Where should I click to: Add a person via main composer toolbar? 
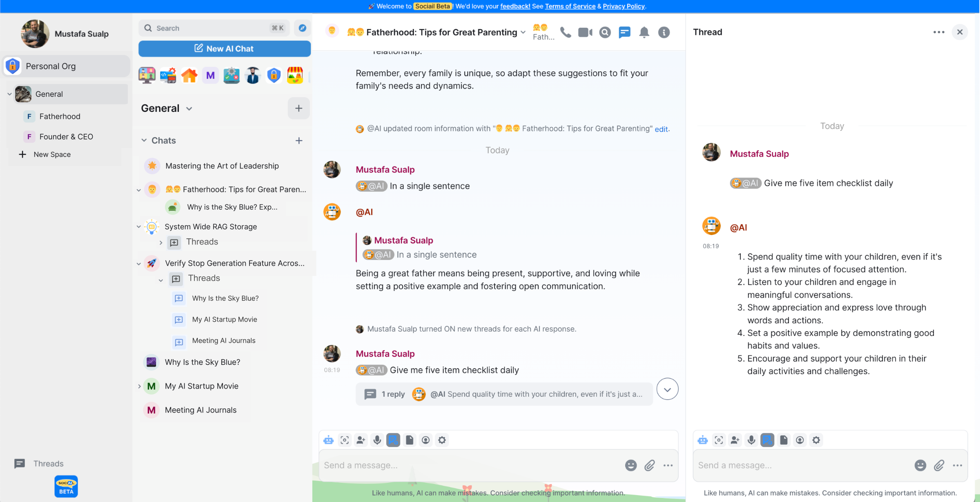click(x=361, y=440)
